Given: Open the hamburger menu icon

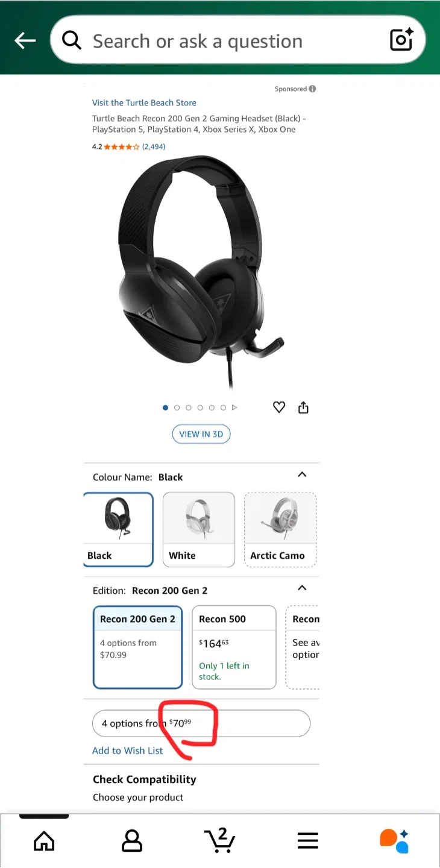Looking at the screenshot, I should pos(307,841).
